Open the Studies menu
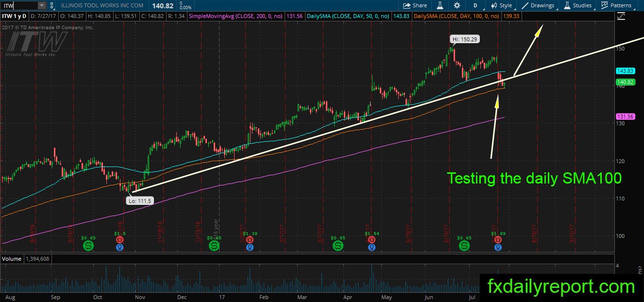Image resolution: width=644 pixels, height=302 pixels. 577,5
